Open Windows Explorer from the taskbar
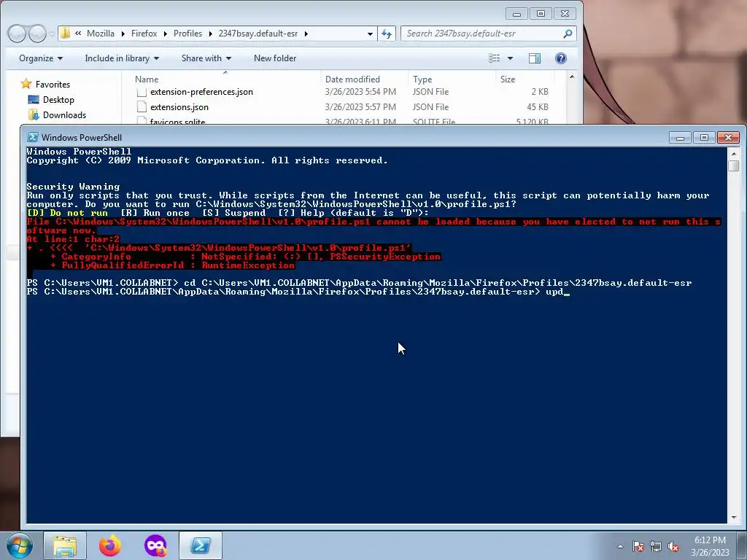Screen dimensions: 747x560 (x=65, y=545)
